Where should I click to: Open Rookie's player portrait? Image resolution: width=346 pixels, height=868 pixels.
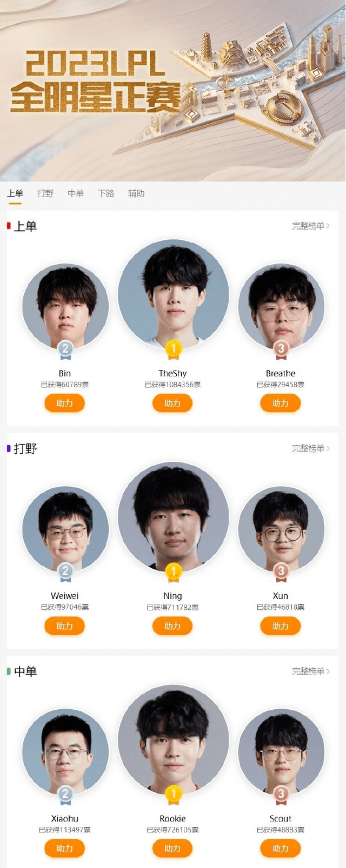[174, 740]
